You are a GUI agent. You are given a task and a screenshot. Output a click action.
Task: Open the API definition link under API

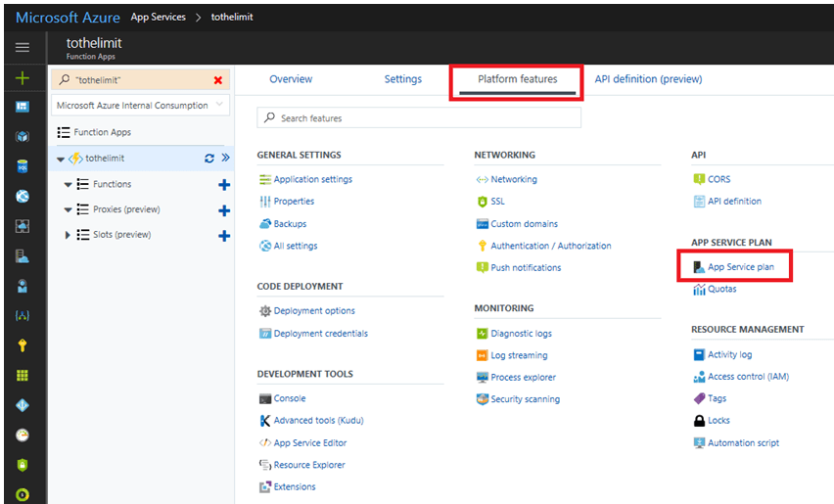click(734, 201)
